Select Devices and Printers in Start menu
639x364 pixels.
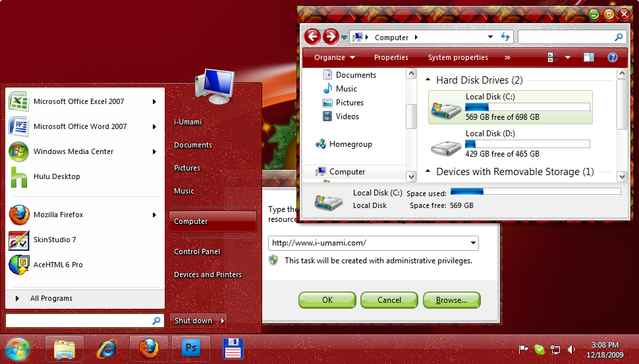click(208, 274)
